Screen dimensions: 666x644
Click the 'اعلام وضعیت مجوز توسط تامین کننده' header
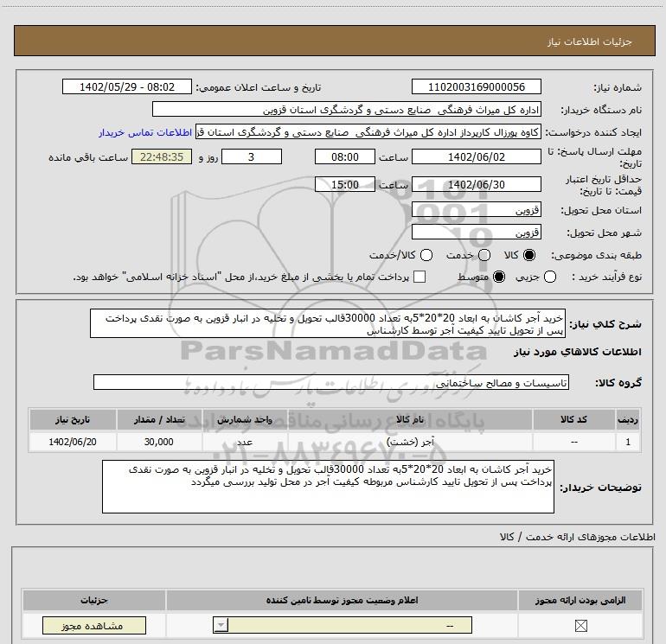pos(342,600)
